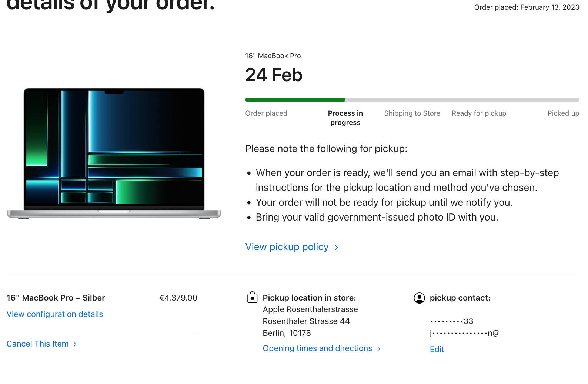Open View pickup policy link
The image size is (588, 384).
tap(287, 247)
